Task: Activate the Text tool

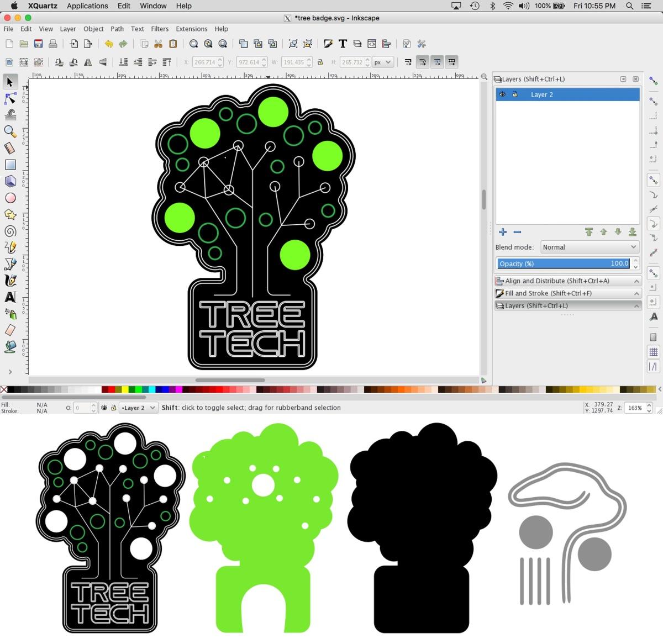Action: (x=10, y=298)
